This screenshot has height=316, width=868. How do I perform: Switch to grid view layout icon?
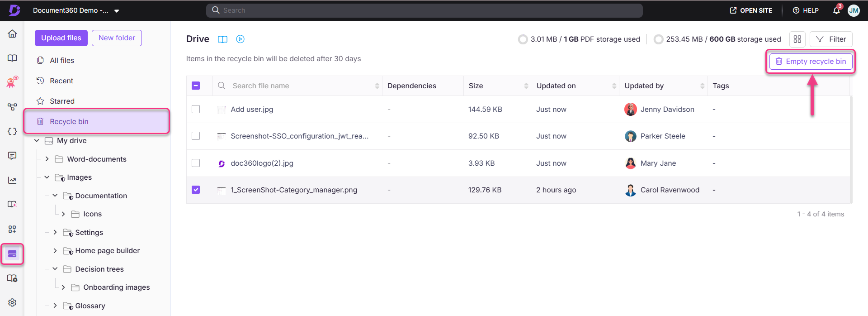coord(797,39)
